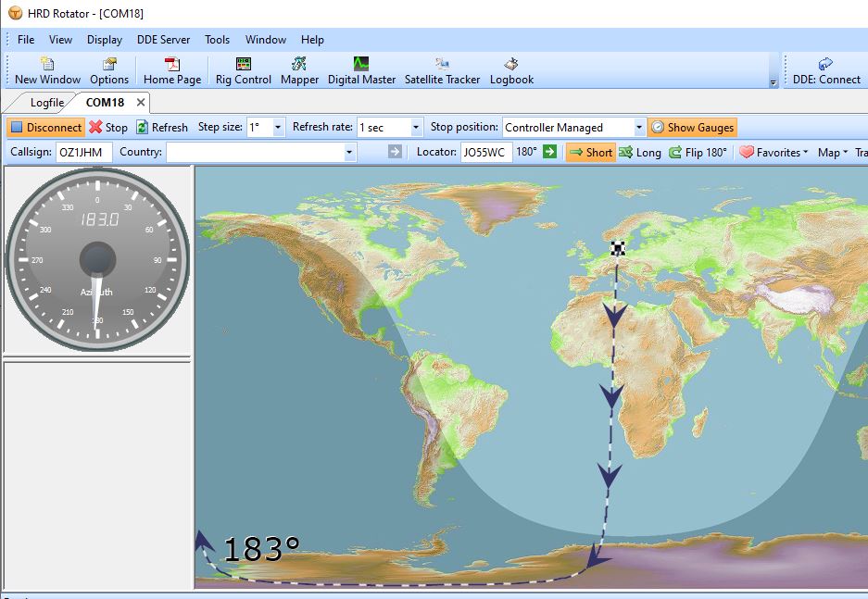Open Digital Master
Viewport: 868px width, 599px height.
click(361, 70)
